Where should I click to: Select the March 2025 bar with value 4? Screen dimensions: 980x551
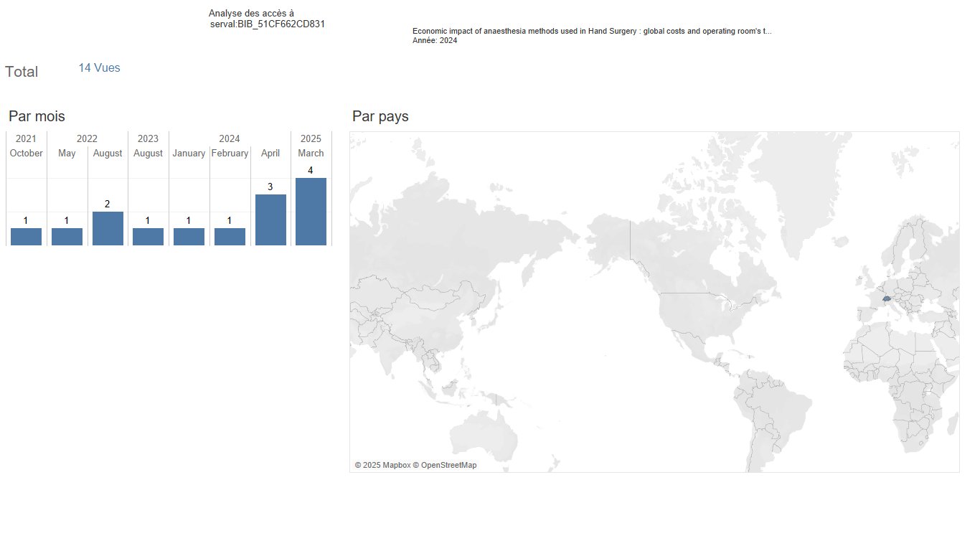[311, 212]
